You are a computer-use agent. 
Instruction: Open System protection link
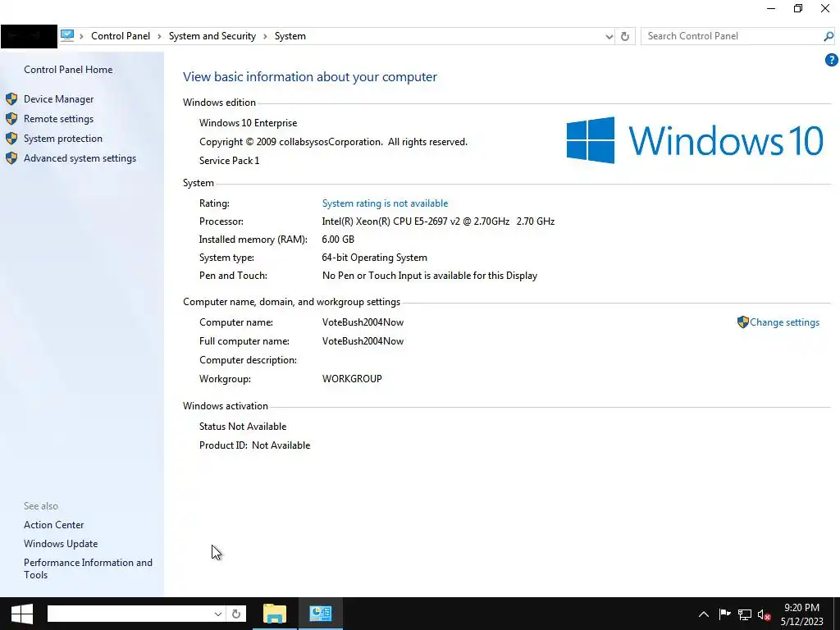click(x=62, y=139)
